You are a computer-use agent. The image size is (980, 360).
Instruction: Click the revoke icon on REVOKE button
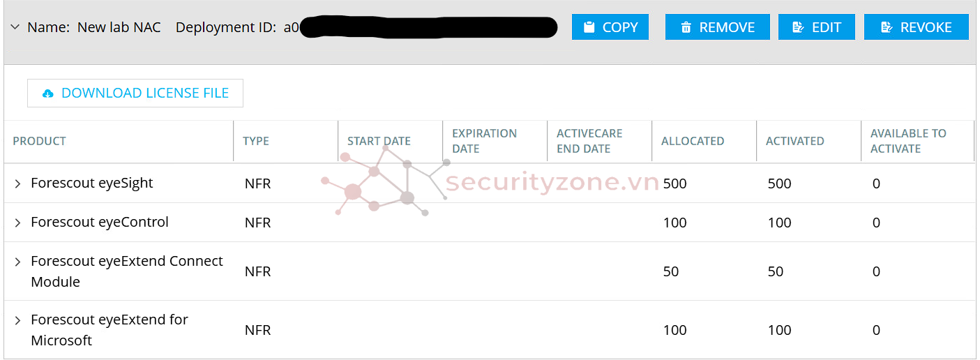(x=887, y=27)
